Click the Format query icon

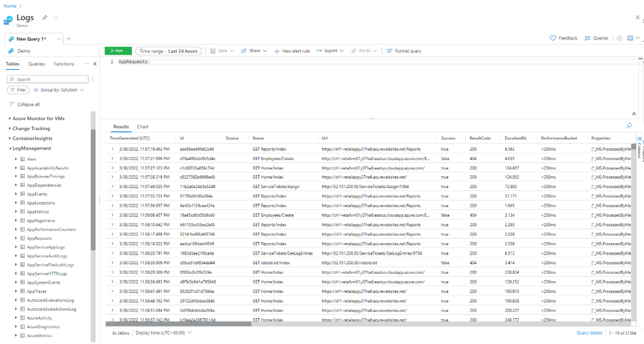click(x=389, y=51)
